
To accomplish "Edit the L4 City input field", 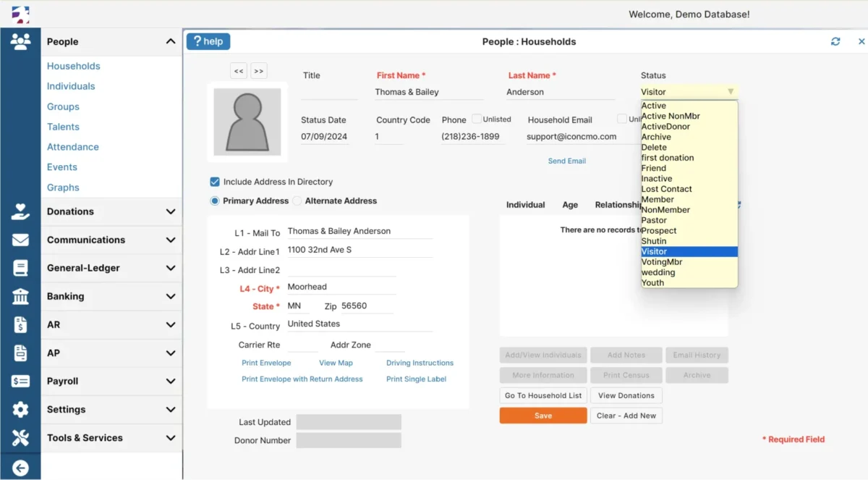I will tap(341, 287).
